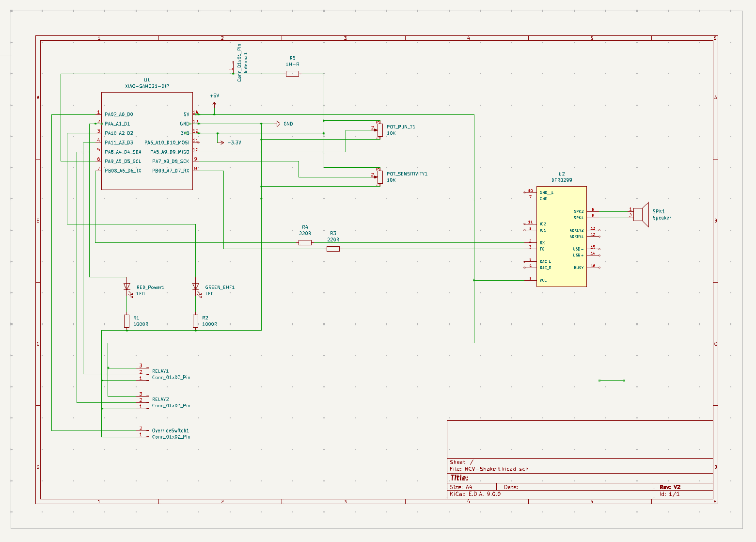Viewport: 756px width, 542px height.
Task: Click the 1000R value beside R2
Action: pos(209,324)
